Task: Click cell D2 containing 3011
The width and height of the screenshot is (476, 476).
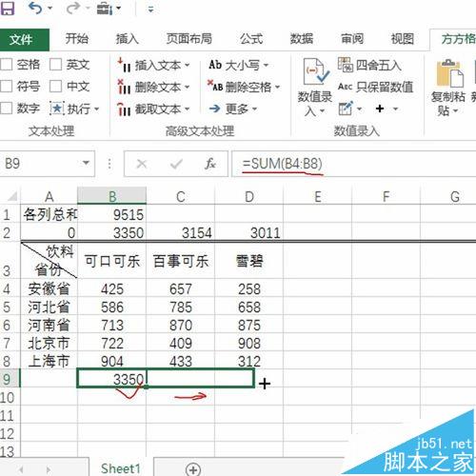Action: point(248,232)
